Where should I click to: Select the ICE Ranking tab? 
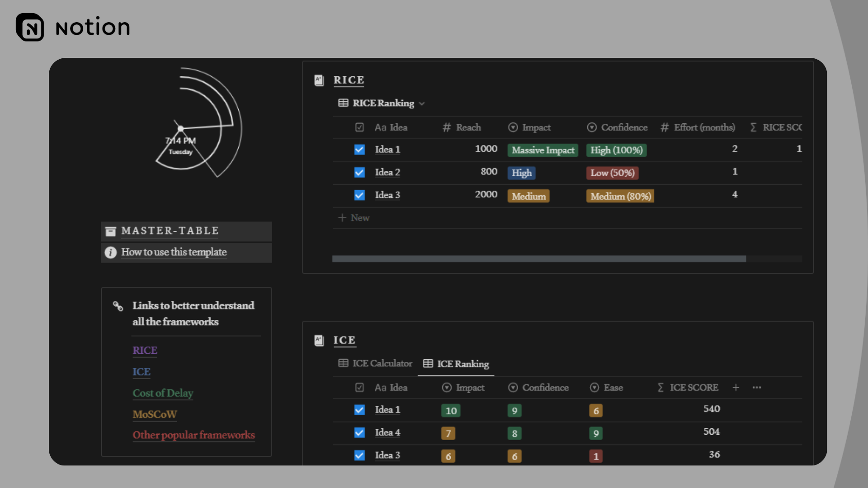[x=456, y=364]
